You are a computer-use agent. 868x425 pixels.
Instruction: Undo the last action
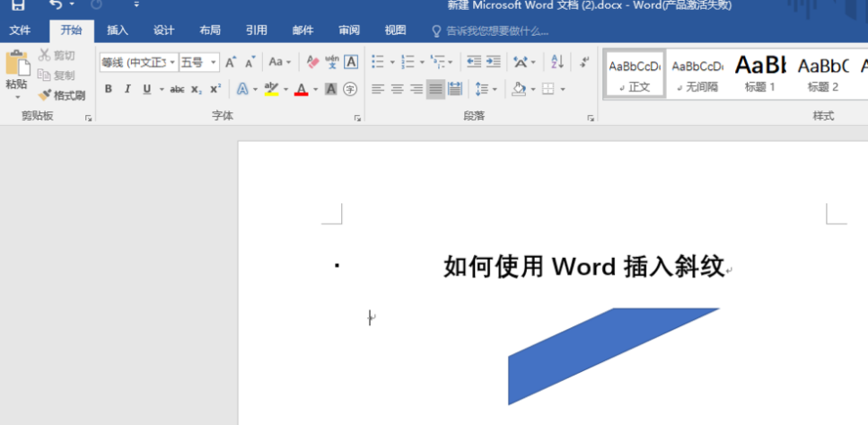click(56, 4)
